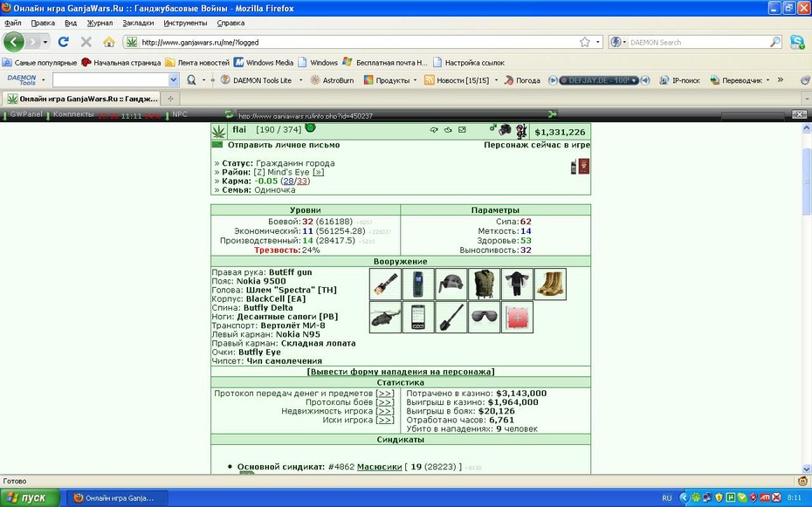The width and height of the screenshot is (812, 507).
Task: Open the Складная лопата shovel icon
Action: click(451, 317)
